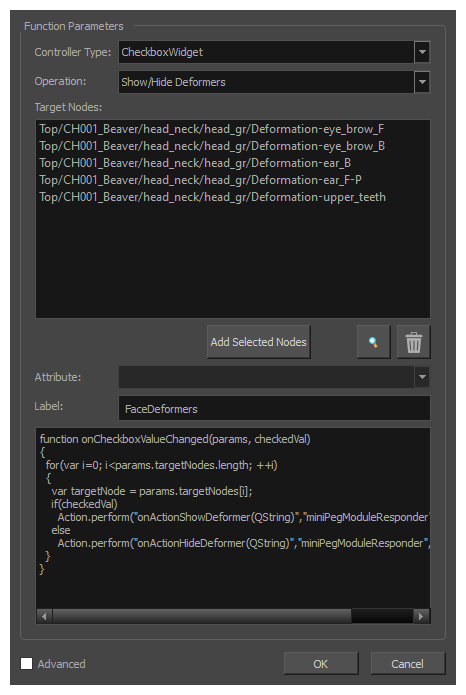Click the script scrollbar right arrow

(x=421, y=616)
